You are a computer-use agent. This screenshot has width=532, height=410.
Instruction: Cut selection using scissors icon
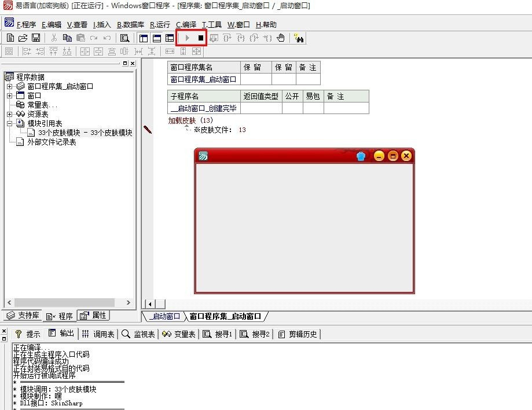[x=54, y=38]
